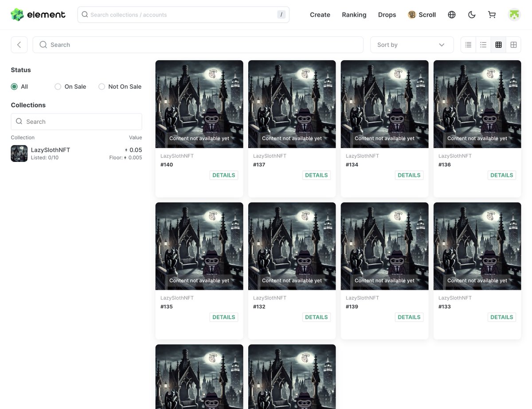Open the user avatar menu

tap(514, 15)
